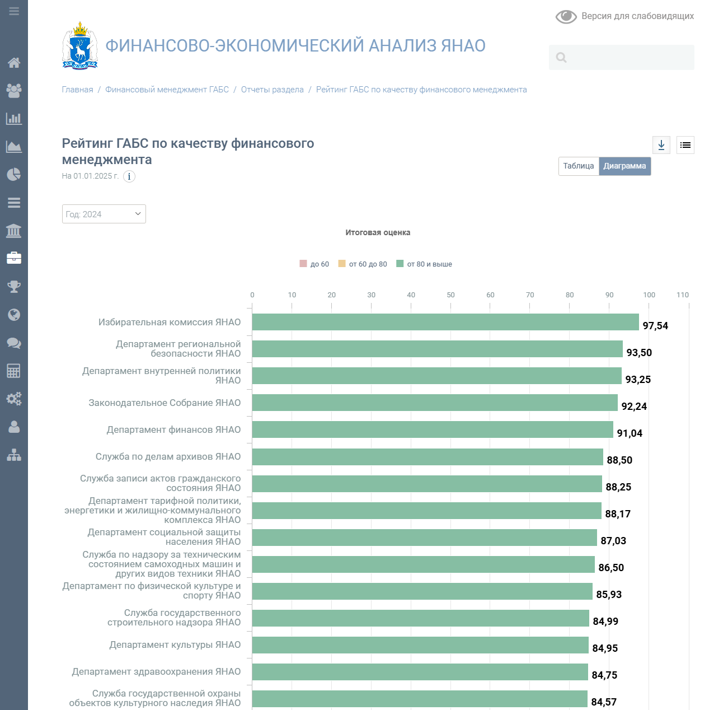
Task: Open the bar chart sidebar icon
Action: [x=14, y=119]
